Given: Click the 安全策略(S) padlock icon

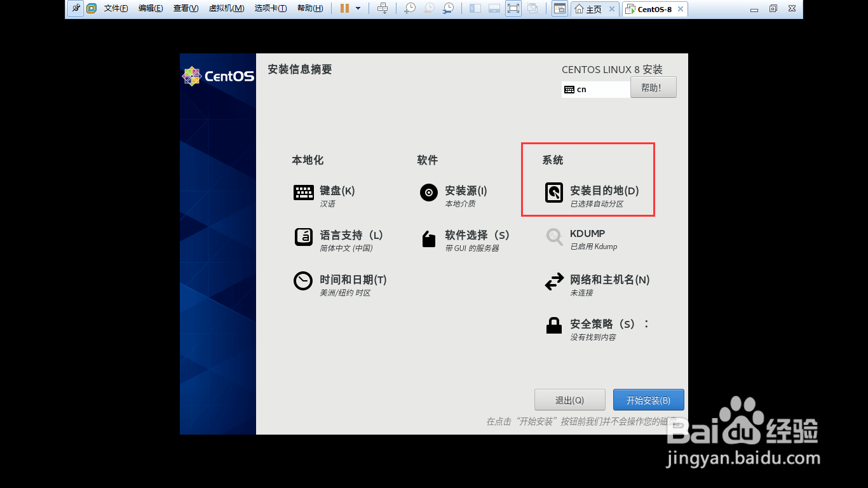Looking at the screenshot, I should coord(554,326).
